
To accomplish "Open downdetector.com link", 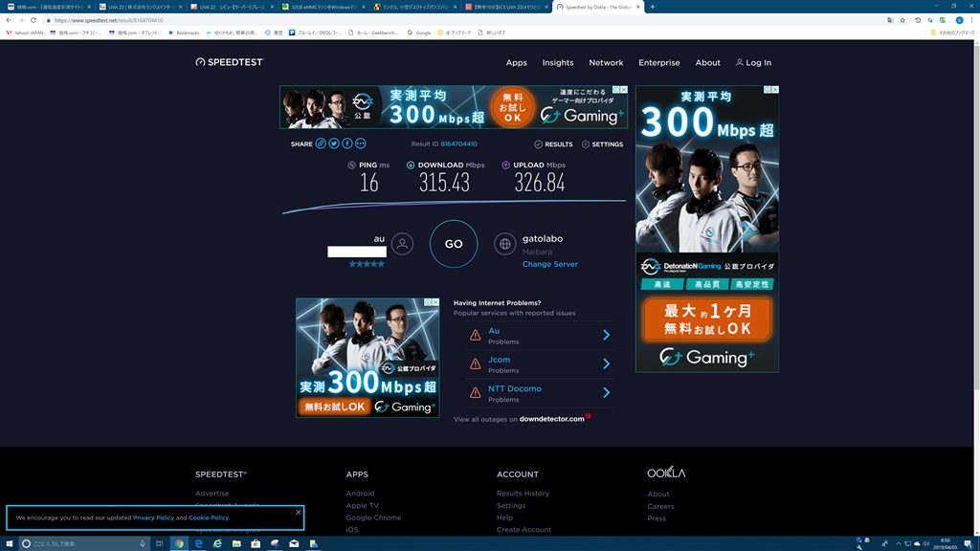I will [x=551, y=419].
